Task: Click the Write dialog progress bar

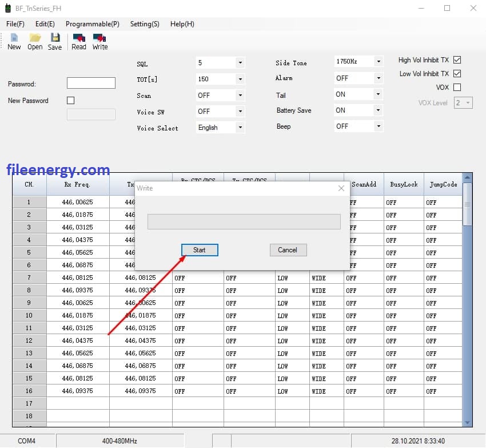Action: [x=244, y=222]
